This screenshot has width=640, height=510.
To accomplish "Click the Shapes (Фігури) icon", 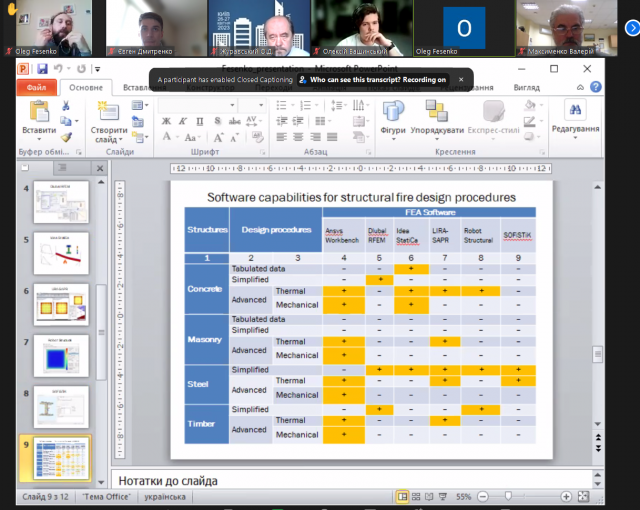I will pyautogui.click(x=393, y=111).
